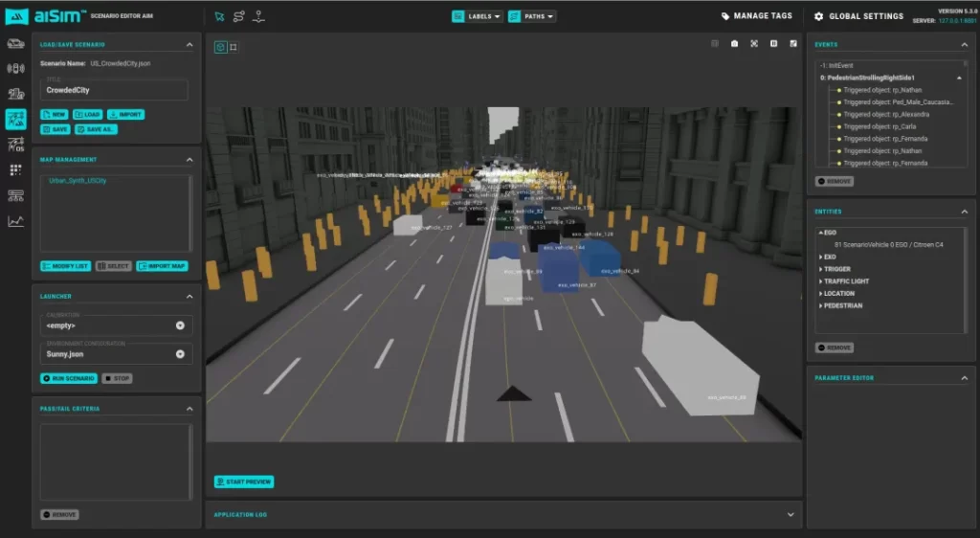
Task: Click the Start Preview button
Action: 243,482
